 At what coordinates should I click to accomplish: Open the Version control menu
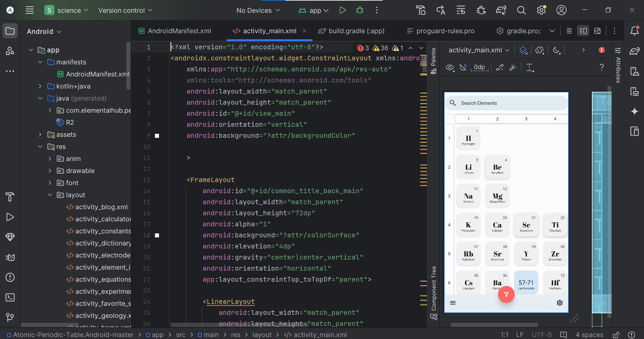125,10
